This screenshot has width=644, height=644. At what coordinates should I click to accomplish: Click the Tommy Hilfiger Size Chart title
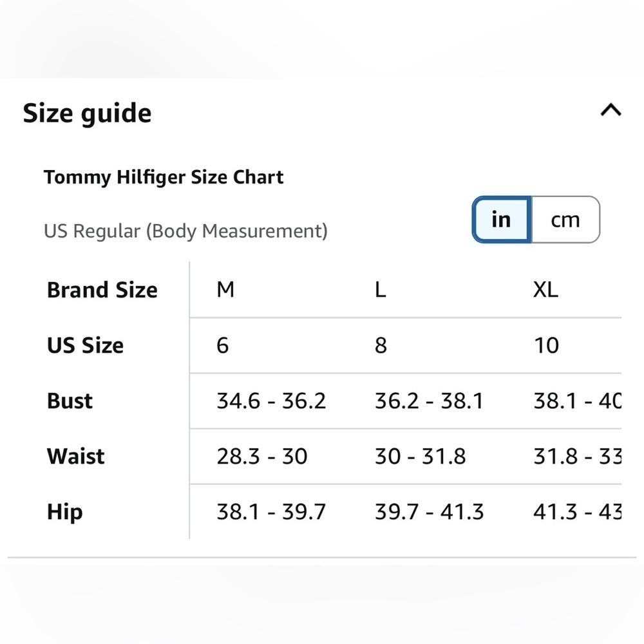tap(164, 177)
